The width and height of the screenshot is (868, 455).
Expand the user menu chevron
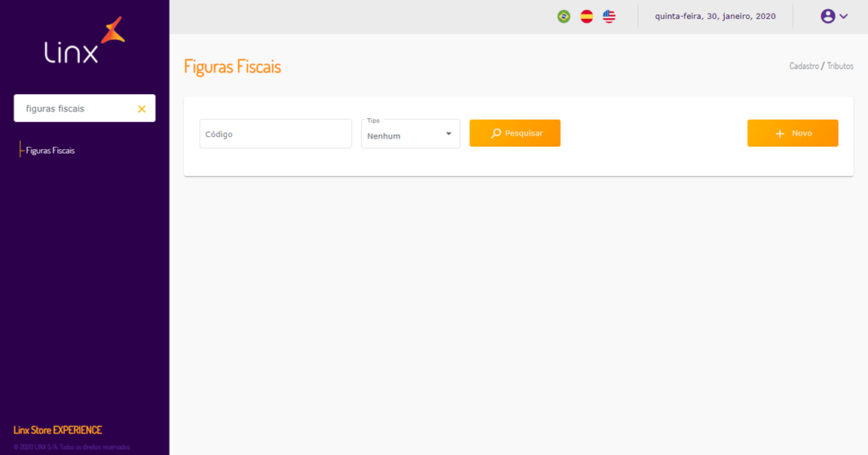[844, 17]
